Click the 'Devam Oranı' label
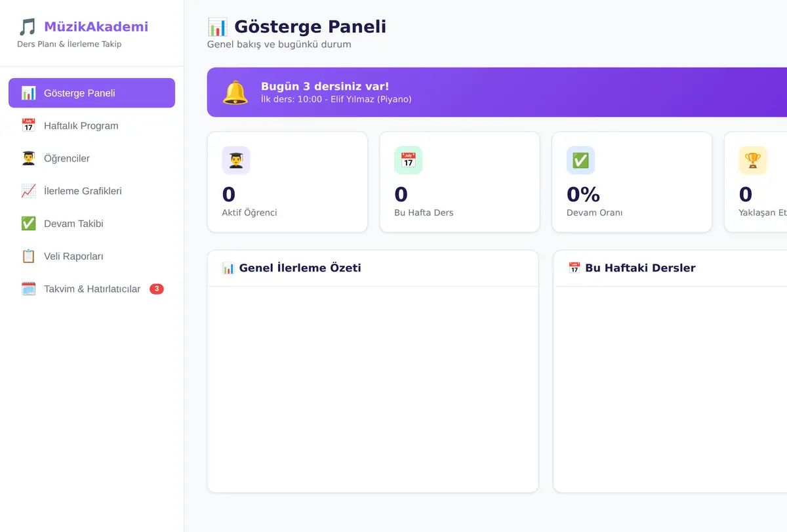 click(x=594, y=213)
